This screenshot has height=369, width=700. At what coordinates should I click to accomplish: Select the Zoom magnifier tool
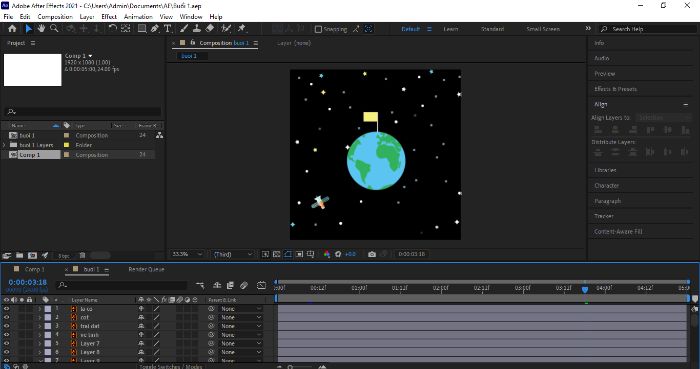click(x=54, y=29)
